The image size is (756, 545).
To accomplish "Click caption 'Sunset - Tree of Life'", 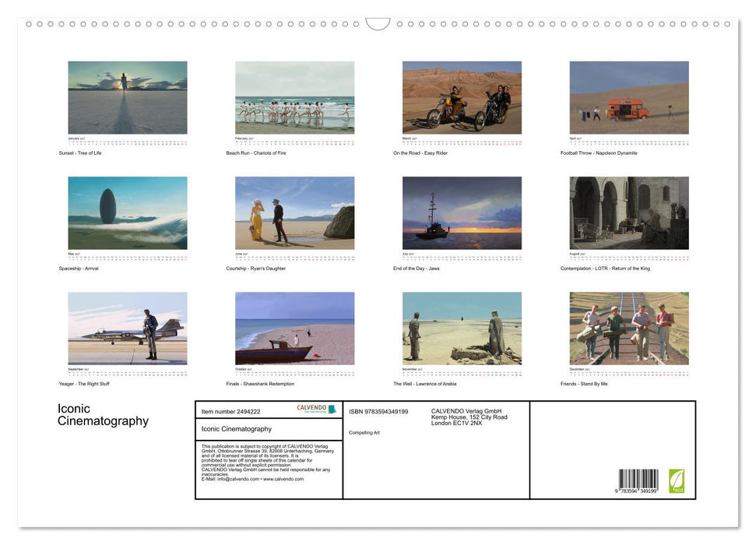I will [80, 153].
